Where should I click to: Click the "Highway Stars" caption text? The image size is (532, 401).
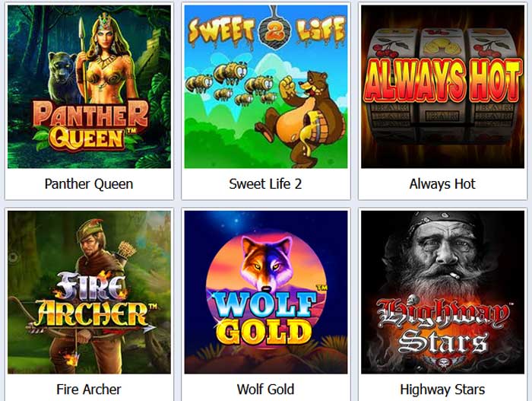[x=442, y=390]
